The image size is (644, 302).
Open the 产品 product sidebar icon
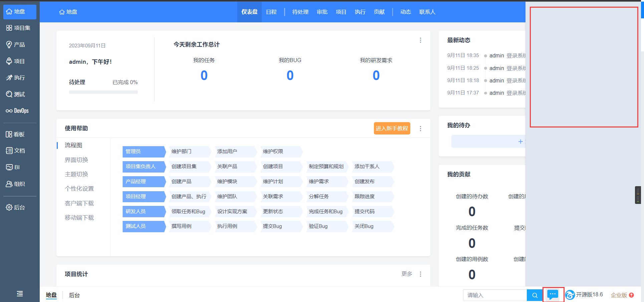[x=9, y=44]
